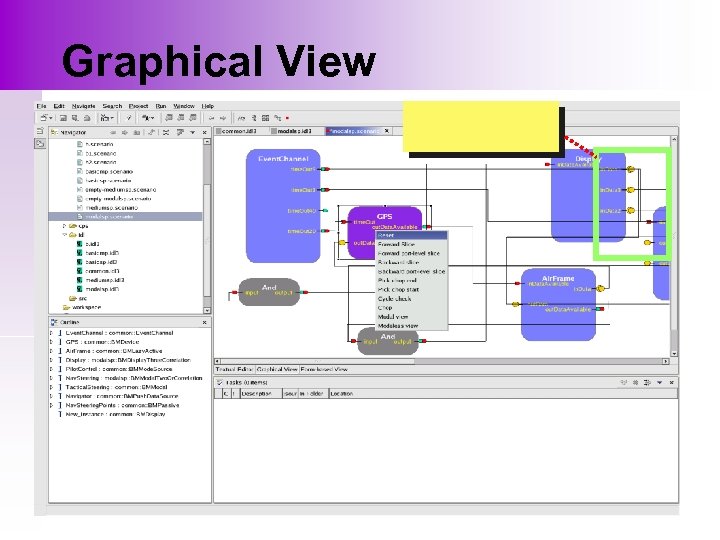Screen dimensions: 720x540
Task: Close the modalsp.scenario editor tab
Action: pos(387,131)
